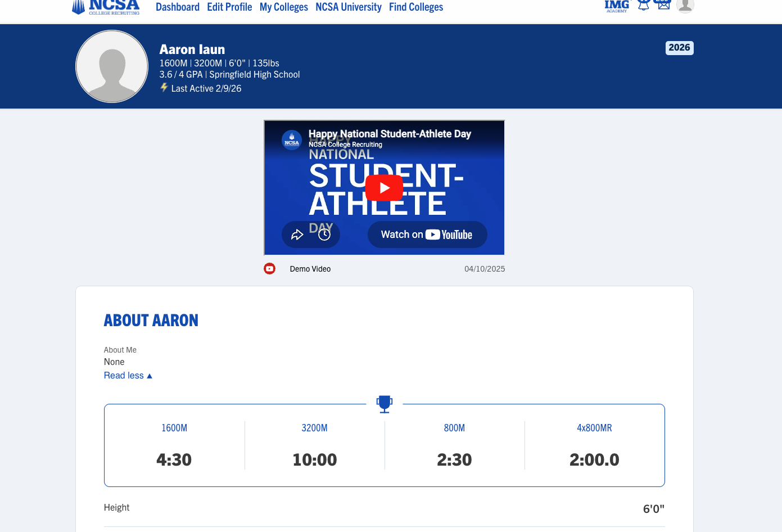
Task: Open the account avatar menu
Action: coord(685,6)
